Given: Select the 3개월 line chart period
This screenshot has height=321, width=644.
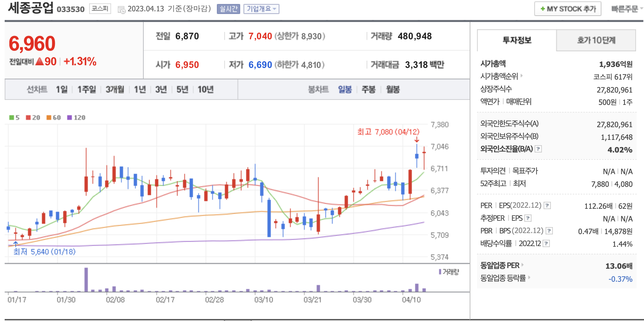Looking at the screenshot, I should coord(115,90).
